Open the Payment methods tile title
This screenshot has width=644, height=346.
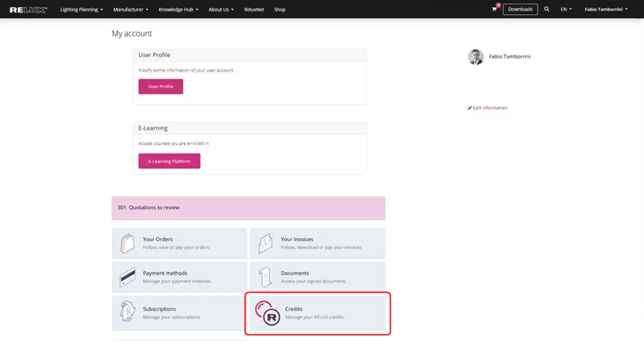pos(165,273)
